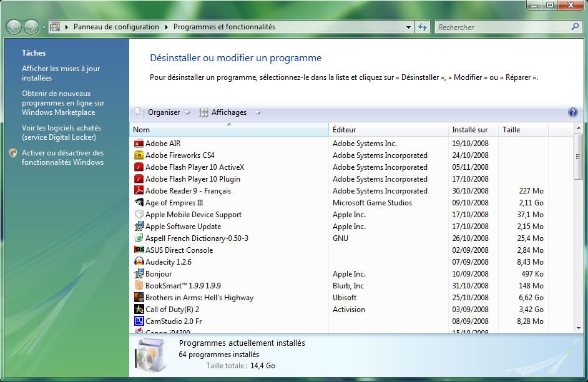The height and width of the screenshot is (382, 588).
Task: Click the installed programs disc icon in details pane
Action: [150, 355]
